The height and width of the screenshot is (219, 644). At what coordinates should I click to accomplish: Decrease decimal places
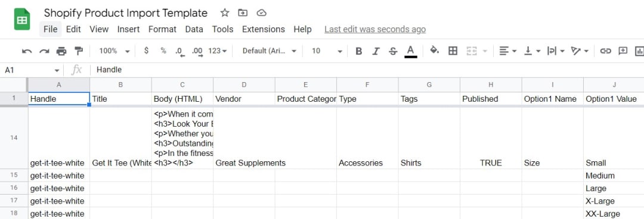tap(179, 51)
